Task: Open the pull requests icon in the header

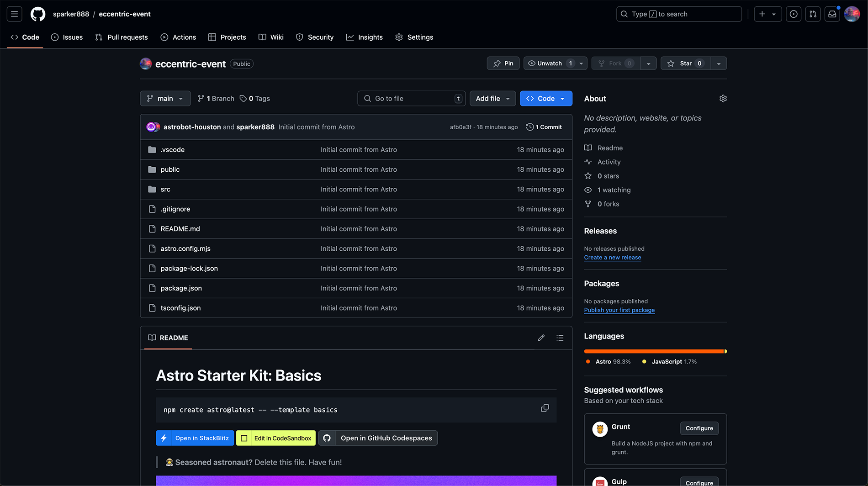Action: point(813,14)
